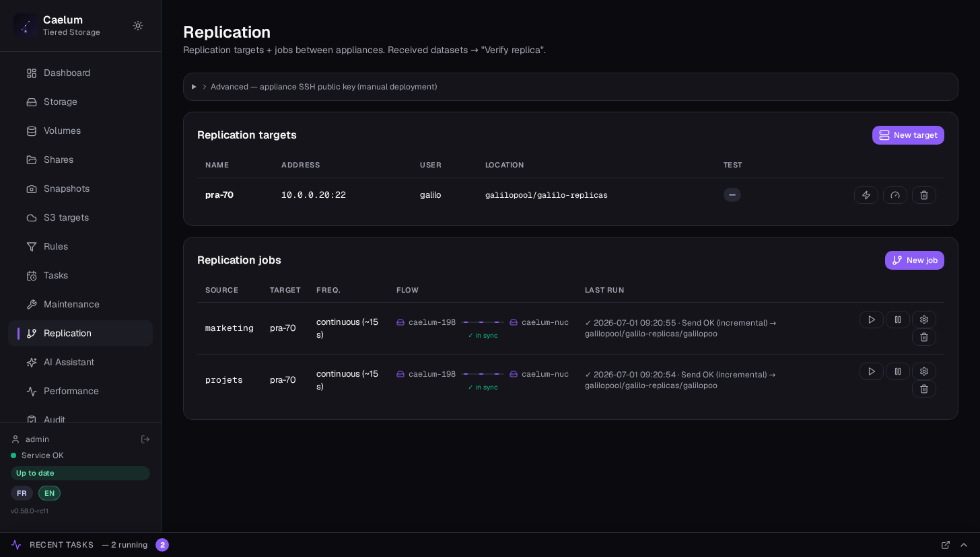Open Snapshots section
The height and width of the screenshot is (557, 980).
click(80, 188)
